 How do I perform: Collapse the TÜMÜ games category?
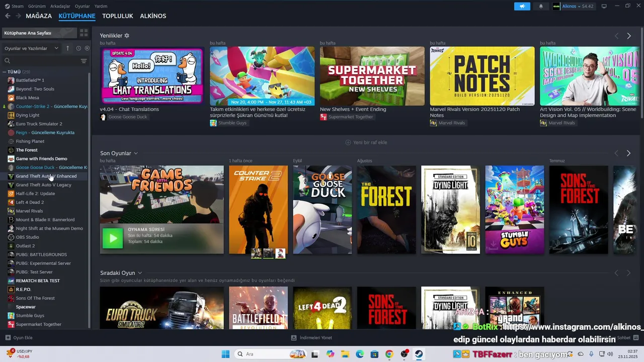click(x=5, y=72)
